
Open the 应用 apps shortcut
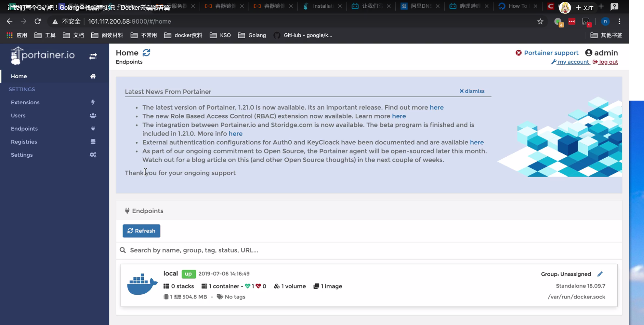pyautogui.click(x=17, y=35)
